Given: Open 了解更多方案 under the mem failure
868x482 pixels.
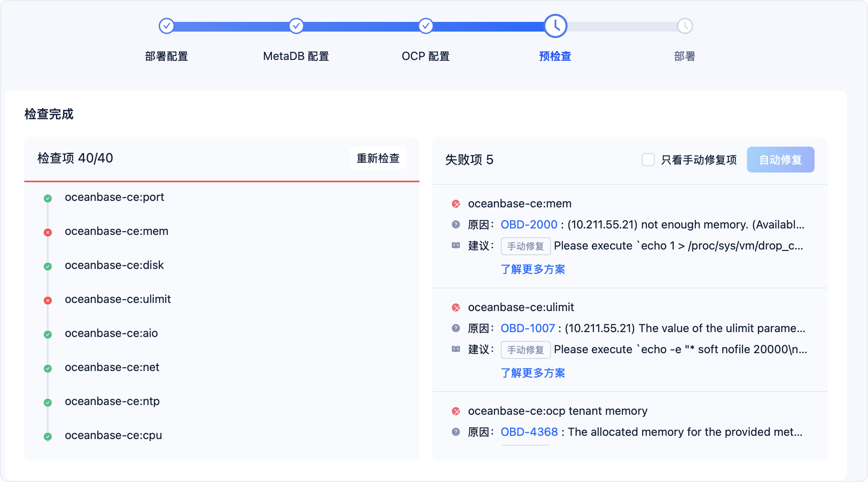Looking at the screenshot, I should click(533, 269).
